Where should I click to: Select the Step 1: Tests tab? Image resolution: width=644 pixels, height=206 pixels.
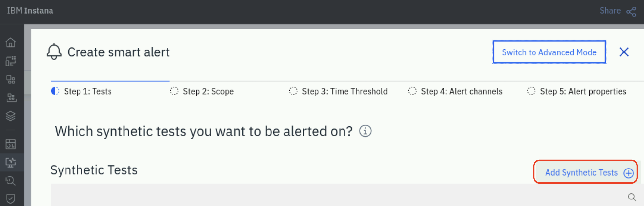pyautogui.click(x=81, y=91)
